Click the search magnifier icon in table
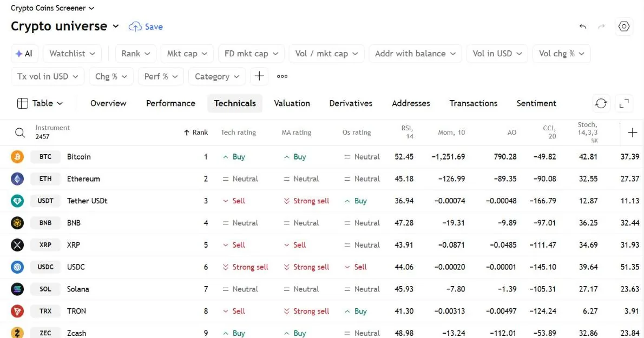This screenshot has height=338, width=644. pos(19,132)
